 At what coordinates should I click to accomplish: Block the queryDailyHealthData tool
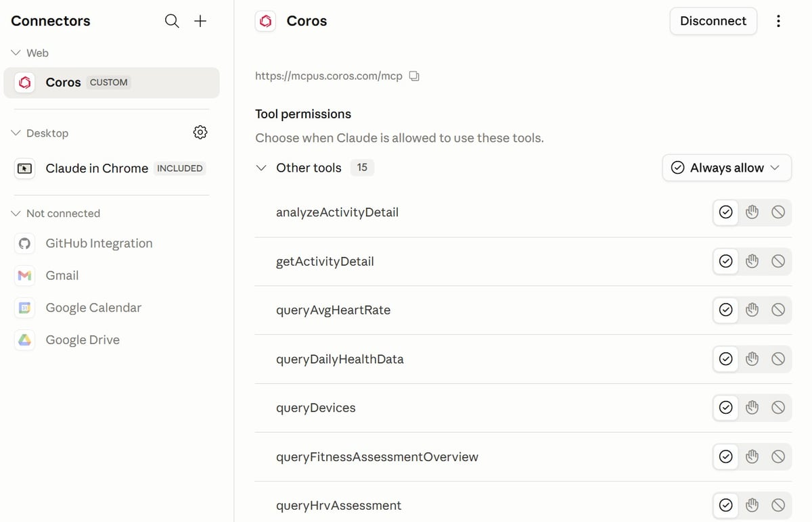[778, 359]
